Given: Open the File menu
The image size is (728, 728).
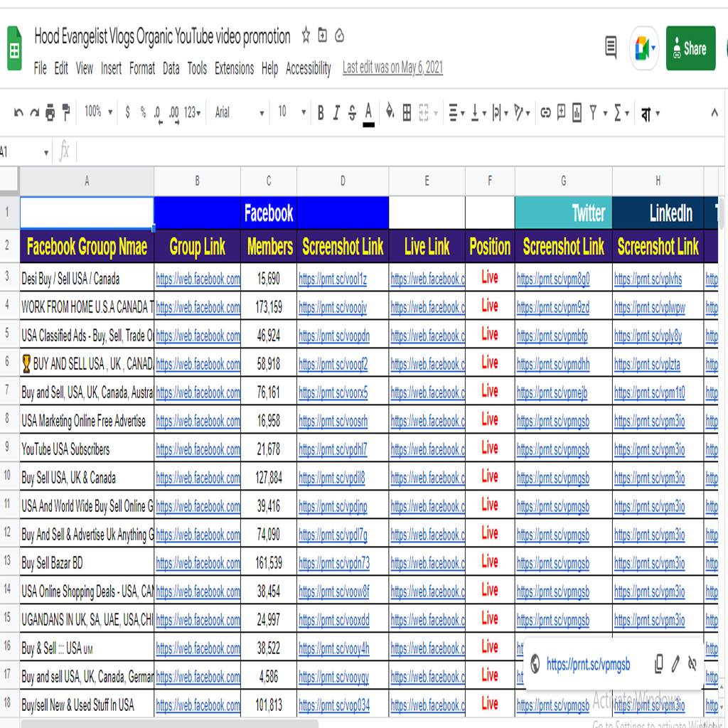Looking at the screenshot, I should point(41,69).
